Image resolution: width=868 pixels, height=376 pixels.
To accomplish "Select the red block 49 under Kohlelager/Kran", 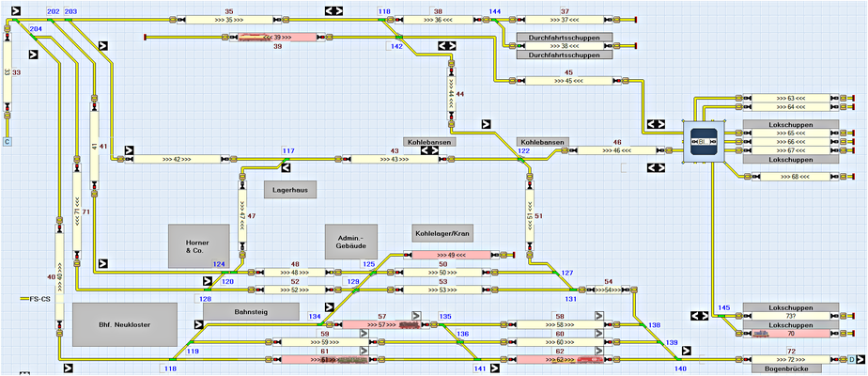I will click(451, 255).
